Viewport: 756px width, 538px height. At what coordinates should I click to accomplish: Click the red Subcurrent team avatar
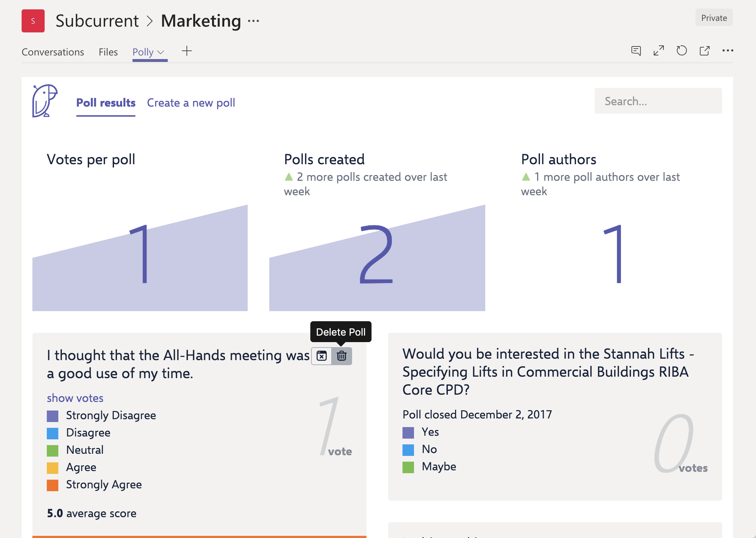pos(33,21)
